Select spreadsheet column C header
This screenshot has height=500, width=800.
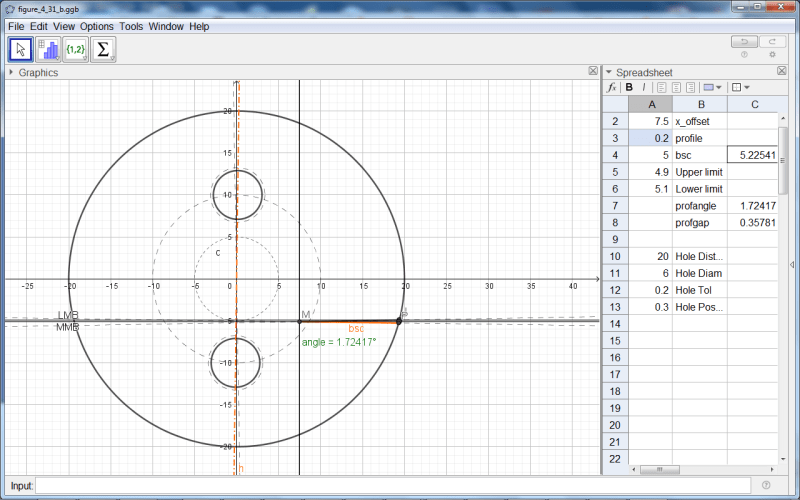pyautogui.click(x=754, y=104)
